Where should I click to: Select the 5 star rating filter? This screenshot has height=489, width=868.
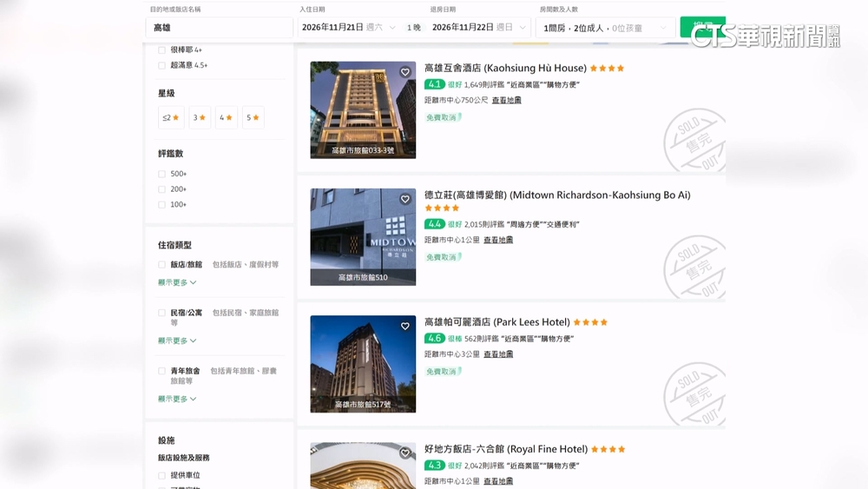(253, 117)
